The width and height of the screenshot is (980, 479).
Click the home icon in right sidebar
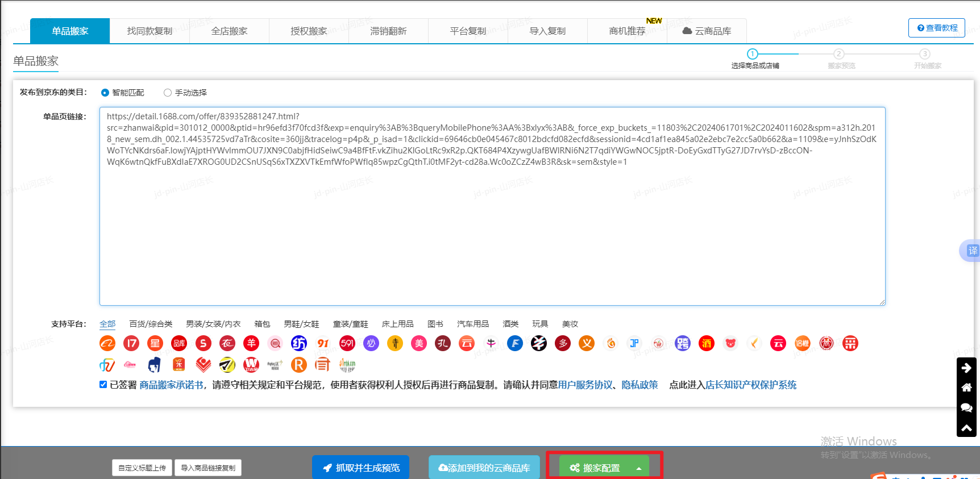coord(966,388)
